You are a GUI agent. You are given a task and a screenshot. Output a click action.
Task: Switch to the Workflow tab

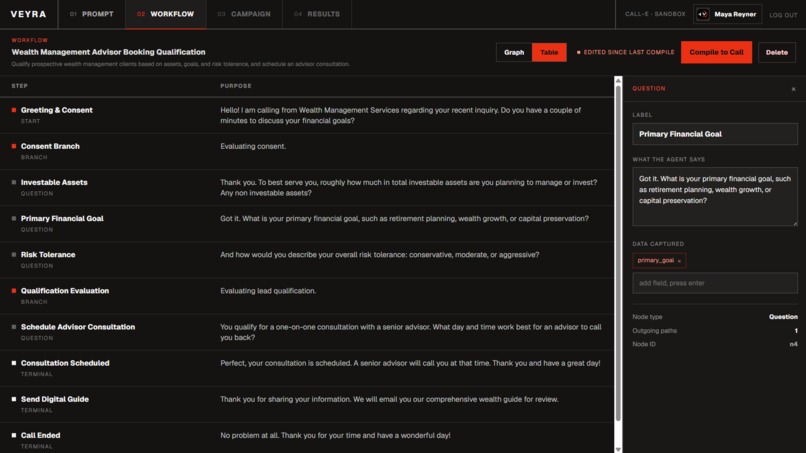coord(166,14)
